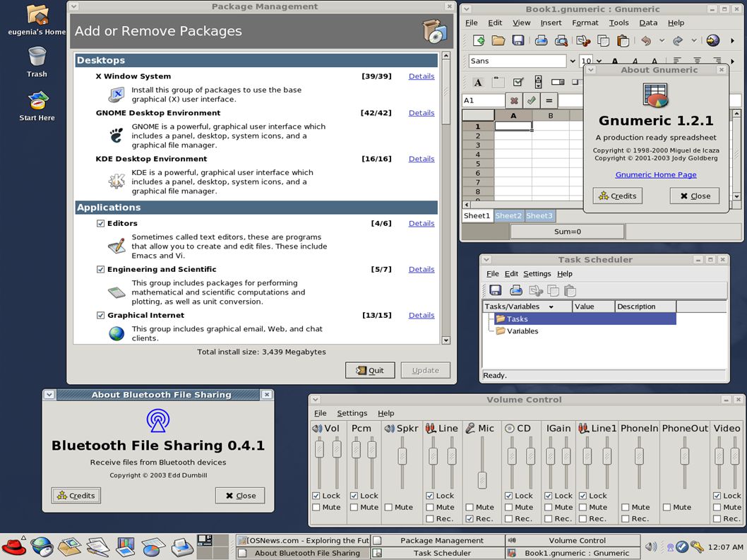Mute the Spkr channel

[388, 507]
